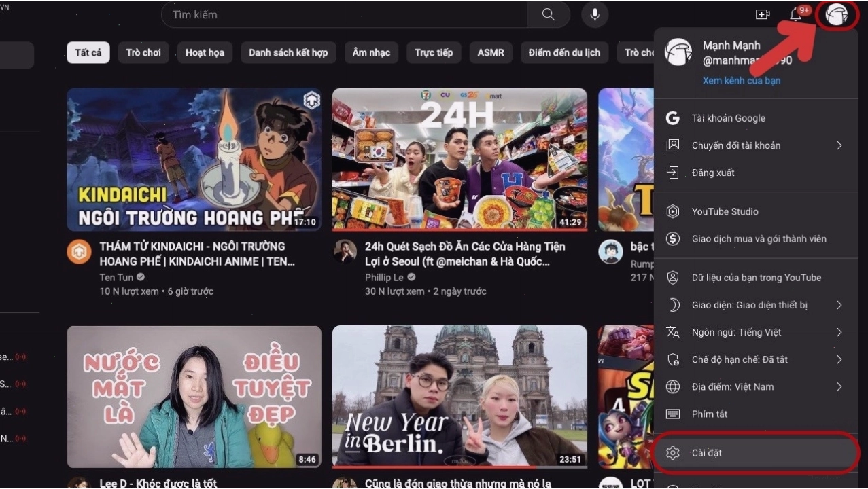This screenshot has height=489, width=868.
Task: Click '30 N lượt xem • 2 ngày trước' text
Action: tap(426, 291)
